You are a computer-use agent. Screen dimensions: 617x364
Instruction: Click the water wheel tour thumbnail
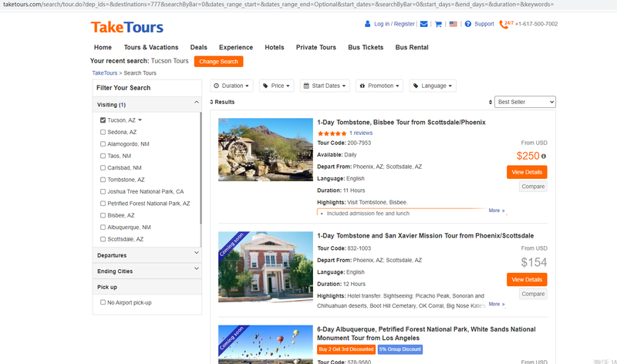tap(265, 150)
